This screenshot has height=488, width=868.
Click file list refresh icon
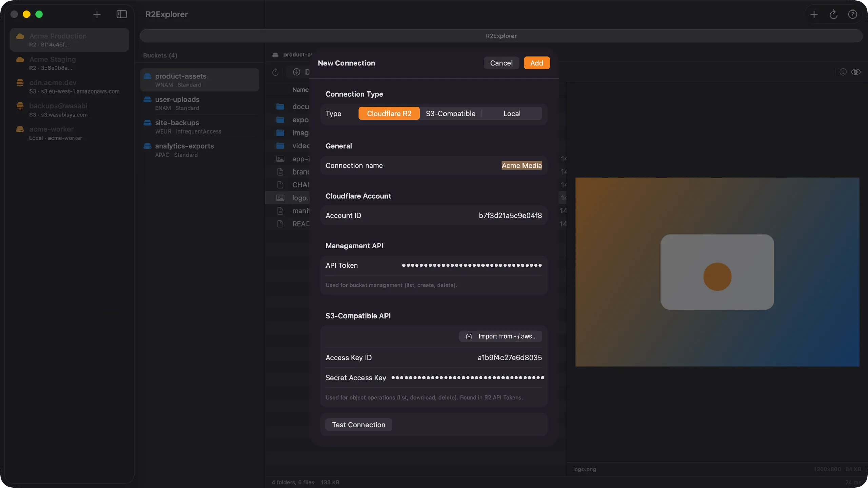coord(275,72)
